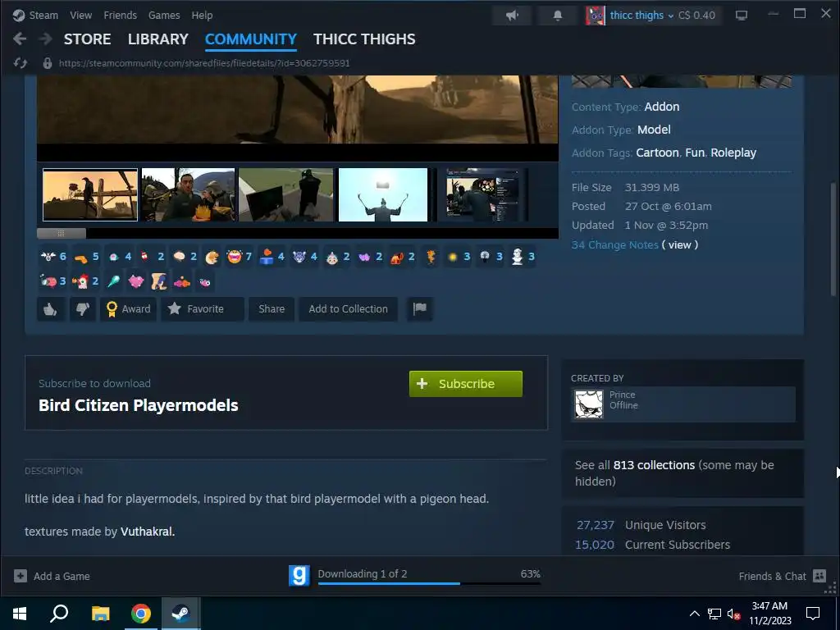Select the fifth menu screenshot thumbnail
The width and height of the screenshot is (840, 630).
(482, 194)
